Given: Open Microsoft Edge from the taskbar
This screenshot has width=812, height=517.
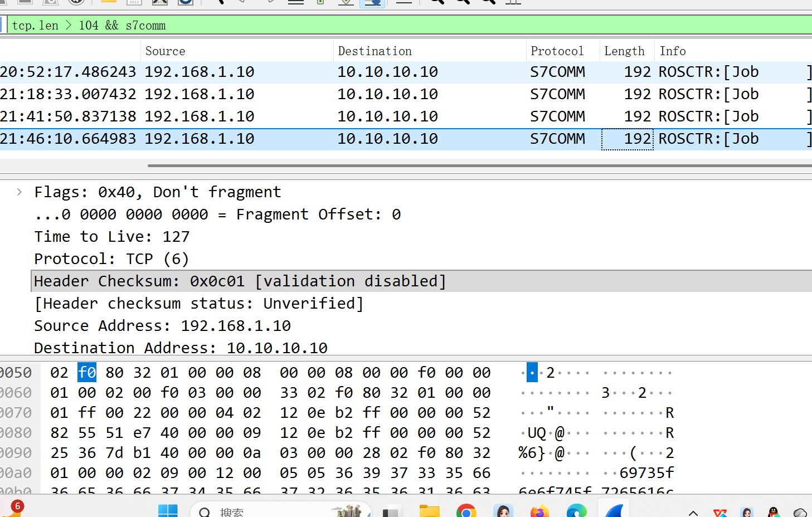Looking at the screenshot, I should (576, 511).
